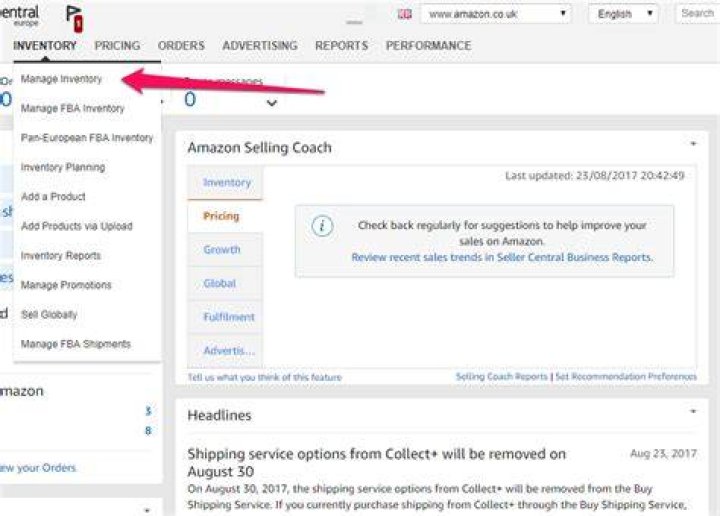Collapse the Headlines panel arrow
The width and height of the screenshot is (720, 516).
click(693, 411)
